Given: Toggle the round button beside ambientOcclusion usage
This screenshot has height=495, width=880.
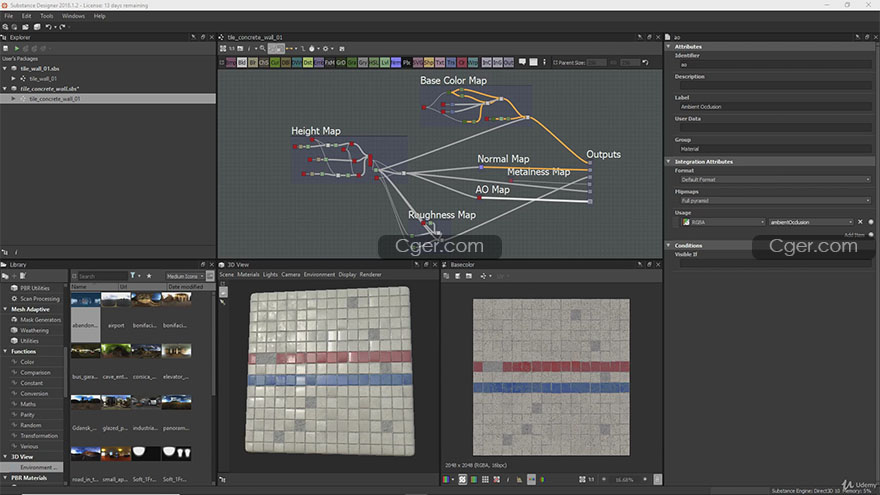Looking at the screenshot, I should tap(871, 222).
